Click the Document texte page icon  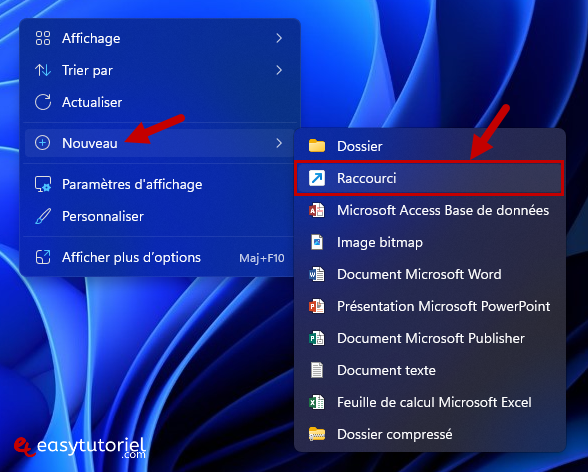coord(317,370)
